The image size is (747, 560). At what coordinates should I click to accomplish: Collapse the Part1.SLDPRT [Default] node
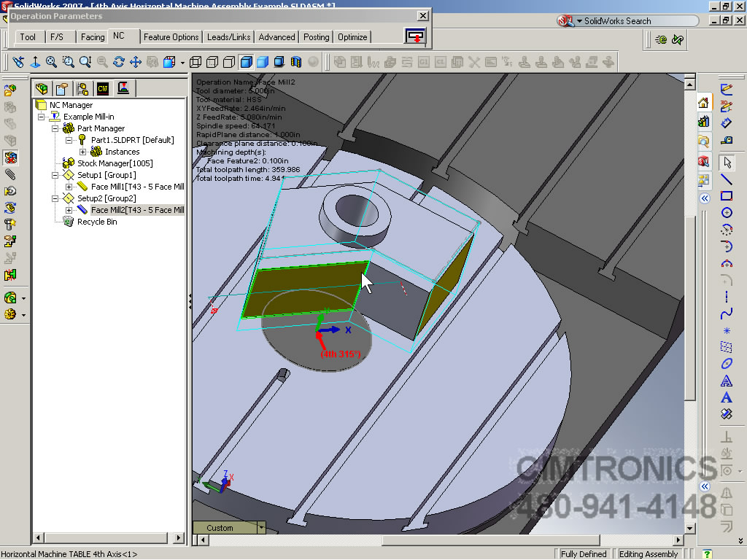coord(69,140)
